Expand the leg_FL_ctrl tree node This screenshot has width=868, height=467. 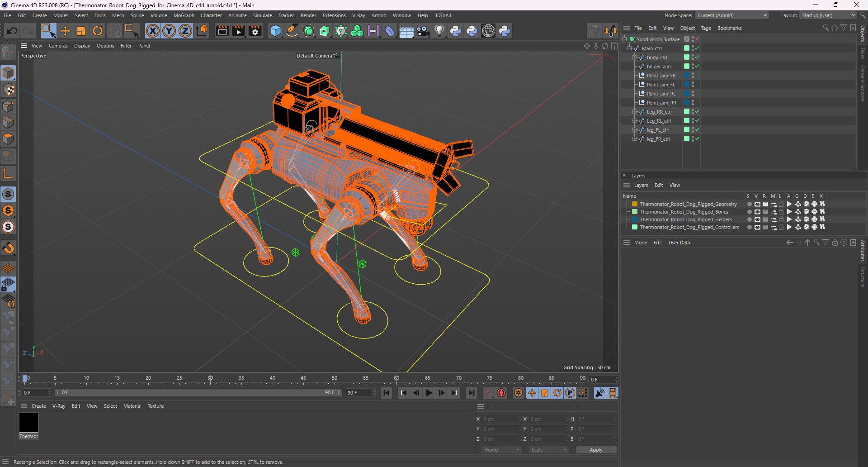pos(635,130)
